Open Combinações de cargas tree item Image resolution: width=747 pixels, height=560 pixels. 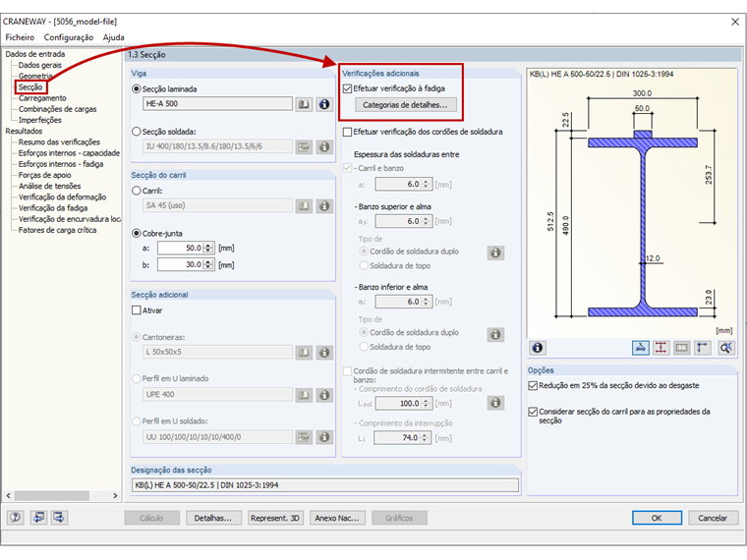pos(57,109)
